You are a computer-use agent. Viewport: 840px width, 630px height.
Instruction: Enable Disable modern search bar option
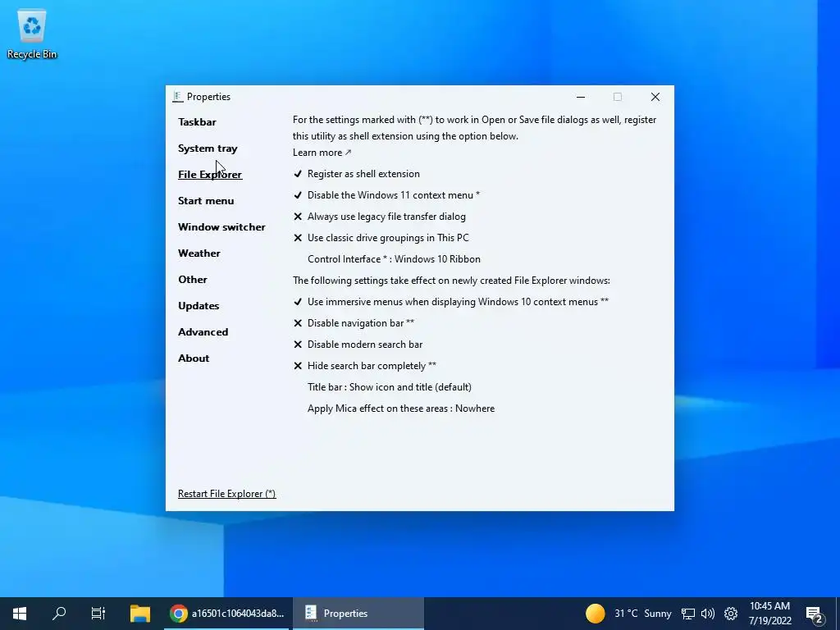358,345
